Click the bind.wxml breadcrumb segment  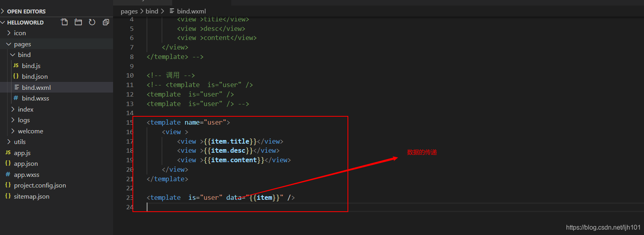pyautogui.click(x=191, y=11)
